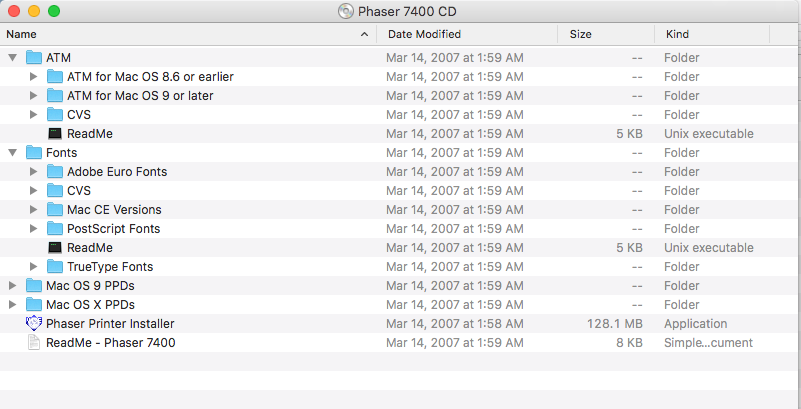Screen dimensions: 801x409
Task: Click the Fonts folder icon
Action: tap(34, 153)
